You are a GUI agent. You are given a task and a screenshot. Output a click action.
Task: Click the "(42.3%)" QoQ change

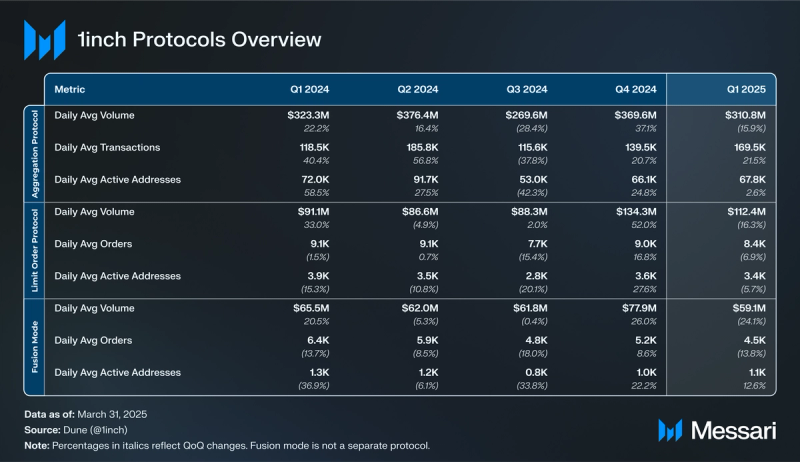(532, 193)
